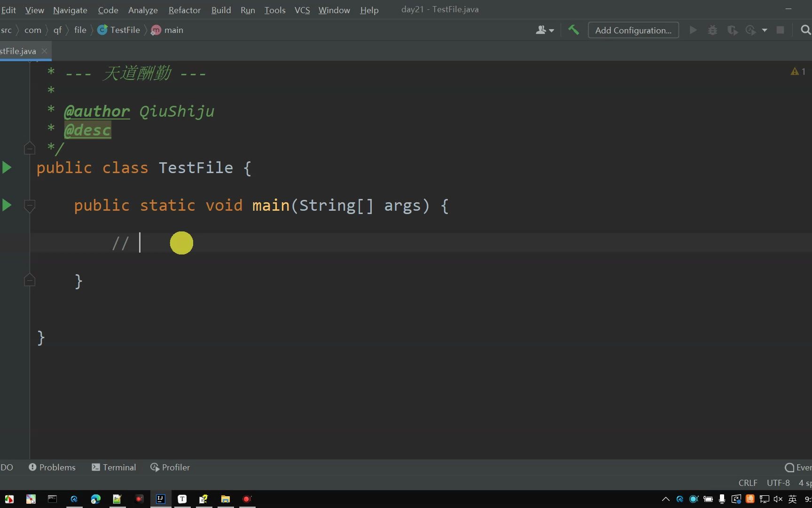The image size is (812, 508).
Task: Open the Code menu
Action: point(108,10)
